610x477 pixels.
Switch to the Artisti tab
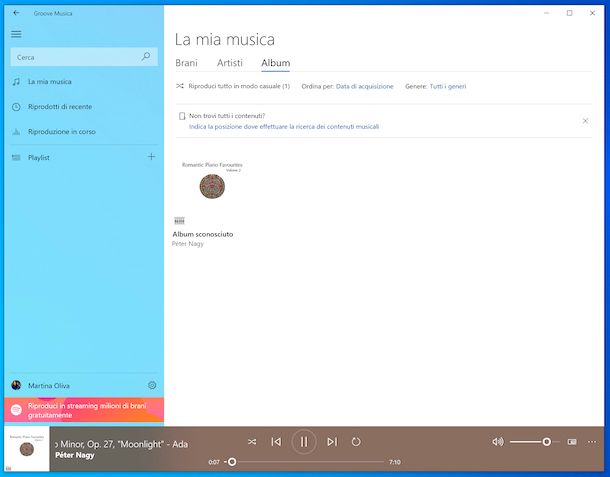click(x=230, y=63)
